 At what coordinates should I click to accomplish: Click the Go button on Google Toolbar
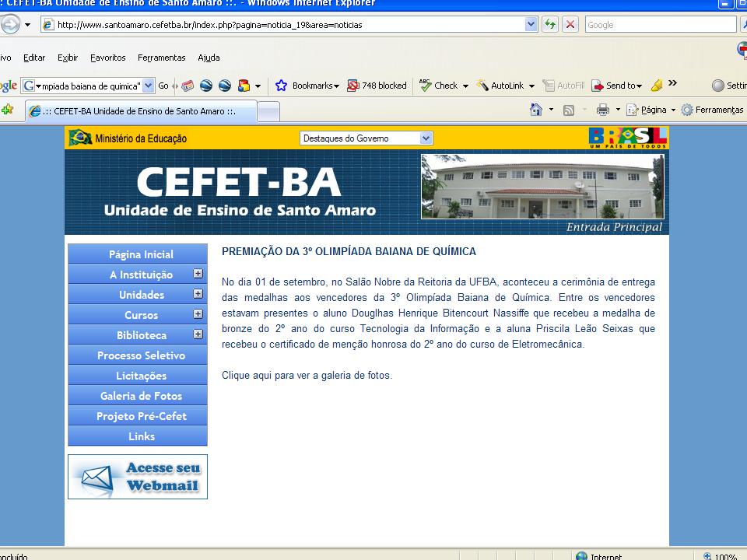pyautogui.click(x=163, y=86)
